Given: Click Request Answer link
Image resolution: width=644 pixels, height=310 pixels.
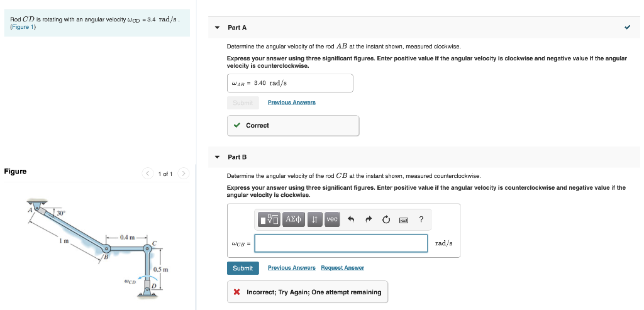Looking at the screenshot, I should (x=343, y=268).
